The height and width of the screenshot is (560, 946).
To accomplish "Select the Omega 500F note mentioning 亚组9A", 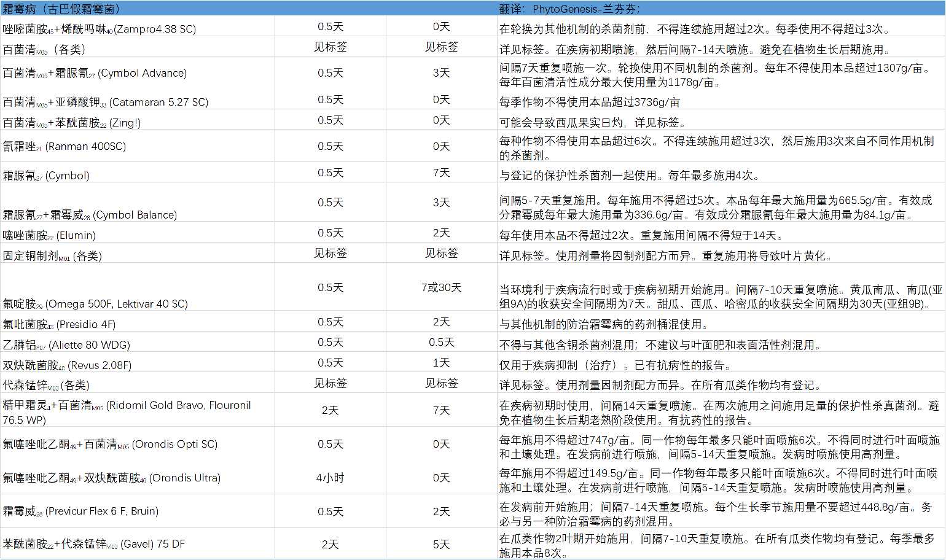I will (x=721, y=297).
